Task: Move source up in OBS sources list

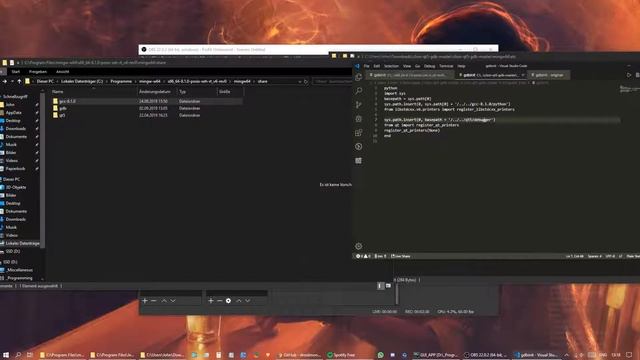Action: coord(239,301)
